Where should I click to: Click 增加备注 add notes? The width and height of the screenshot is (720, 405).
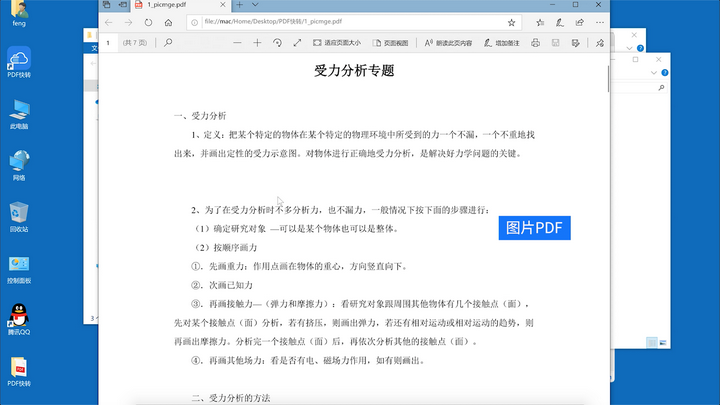point(501,43)
